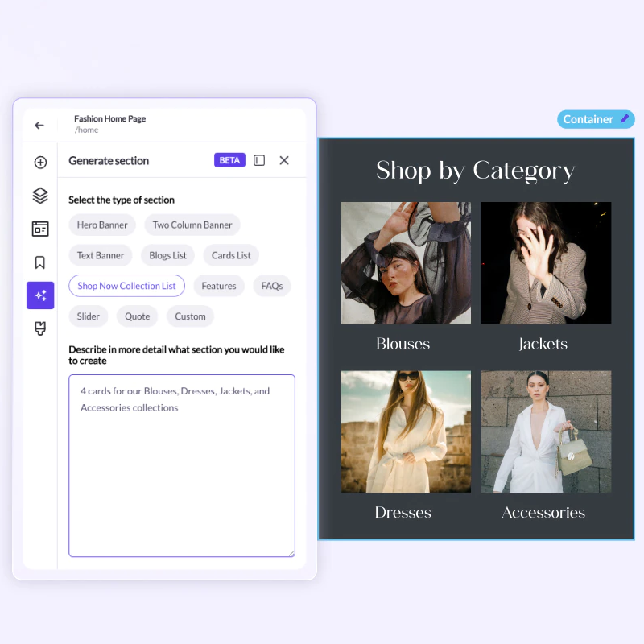Open the page layout sections icon
644x644 pixels.
pyautogui.click(x=40, y=229)
